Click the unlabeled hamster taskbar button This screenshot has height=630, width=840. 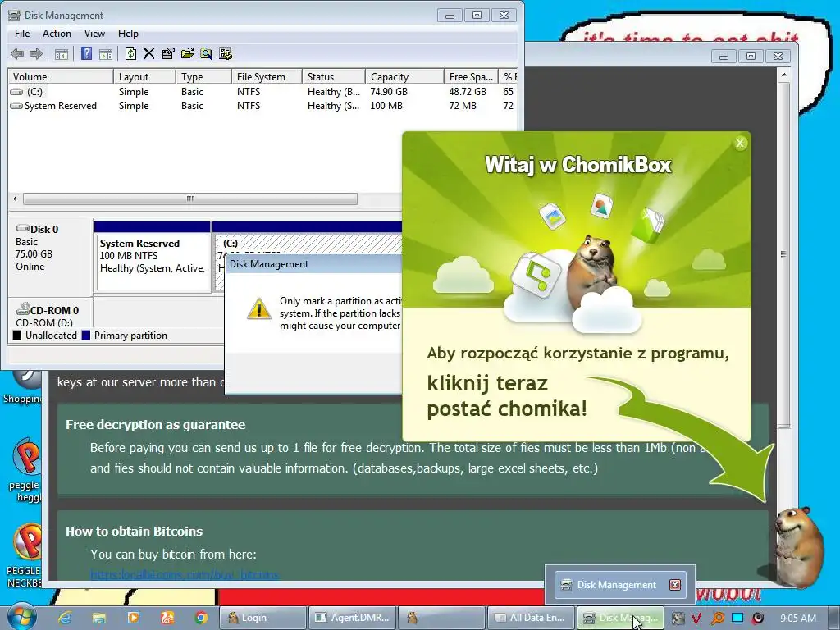click(442, 618)
